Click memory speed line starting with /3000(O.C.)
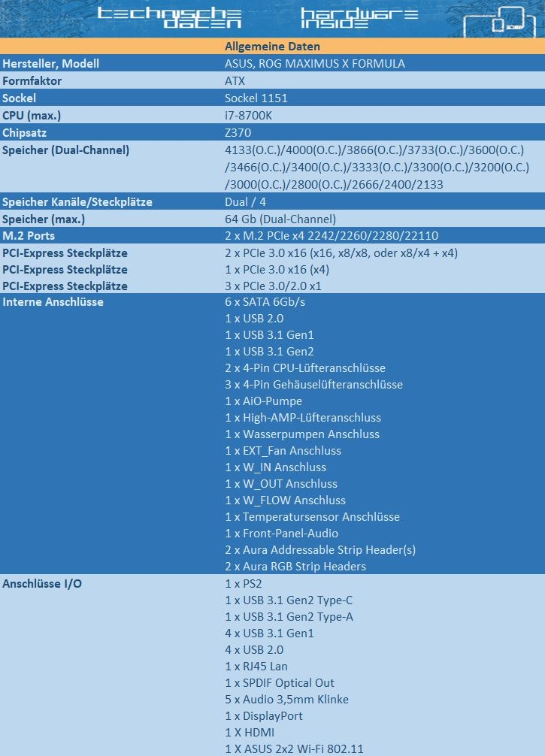This screenshot has width=545, height=756. [x=334, y=185]
